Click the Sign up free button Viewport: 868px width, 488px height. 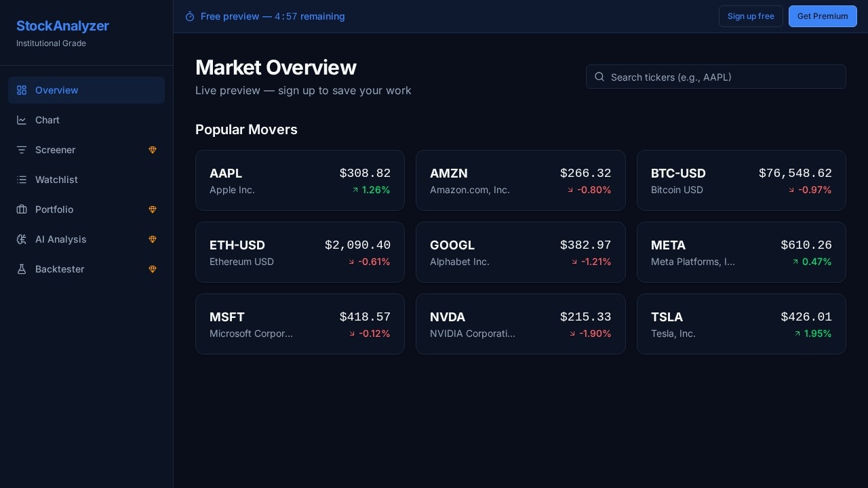tap(751, 16)
